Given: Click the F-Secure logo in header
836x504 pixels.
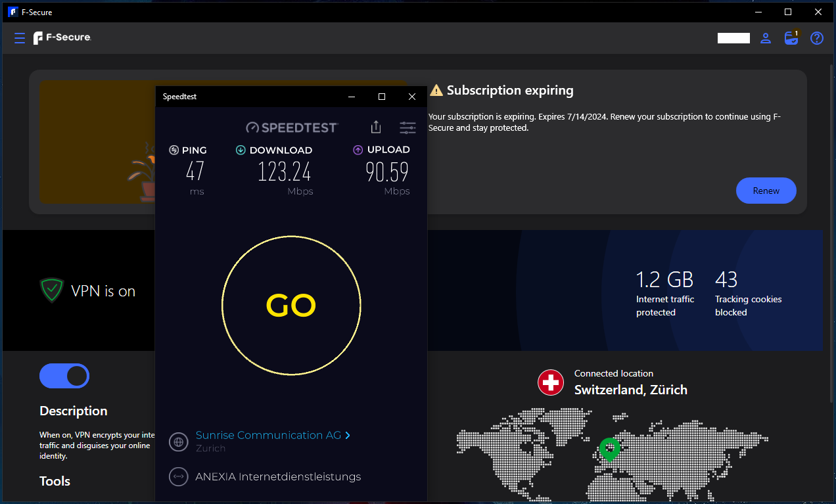Looking at the screenshot, I should (x=62, y=38).
